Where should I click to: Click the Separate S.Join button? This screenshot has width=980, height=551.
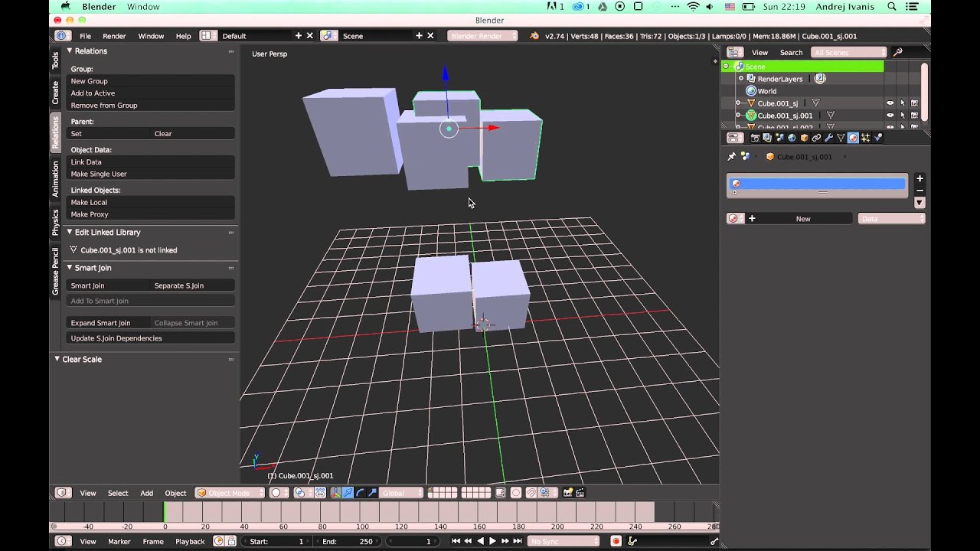pyautogui.click(x=193, y=285)
